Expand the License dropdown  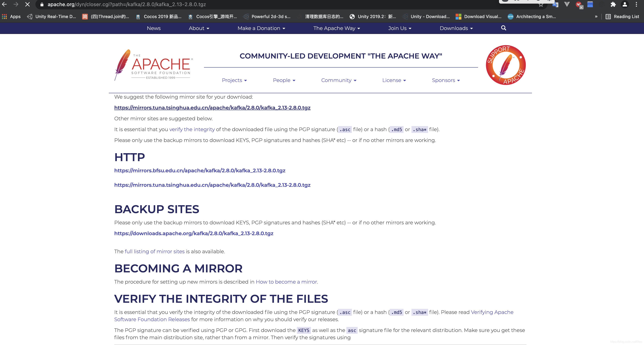tap(394, 80)
